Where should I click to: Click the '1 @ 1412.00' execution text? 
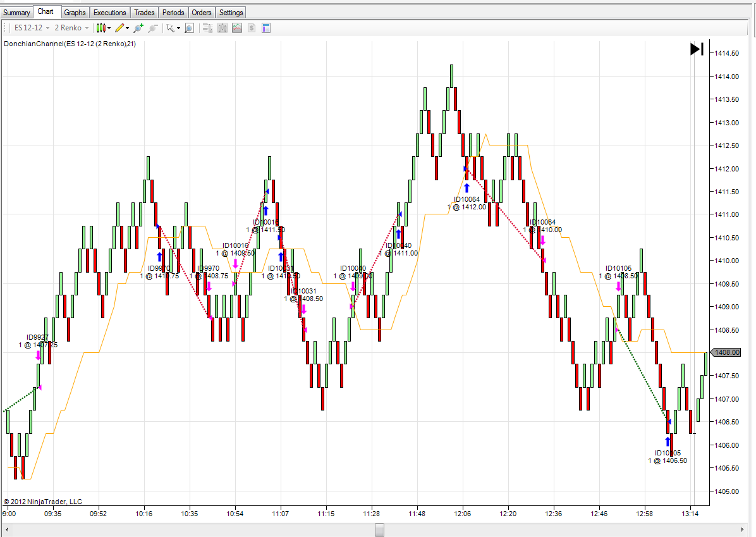coord(466,207)
